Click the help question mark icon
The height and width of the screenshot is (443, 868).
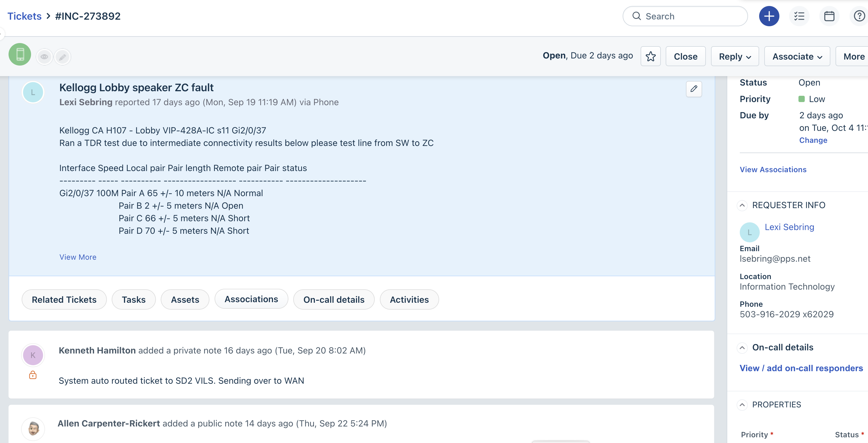click(859, 16)
